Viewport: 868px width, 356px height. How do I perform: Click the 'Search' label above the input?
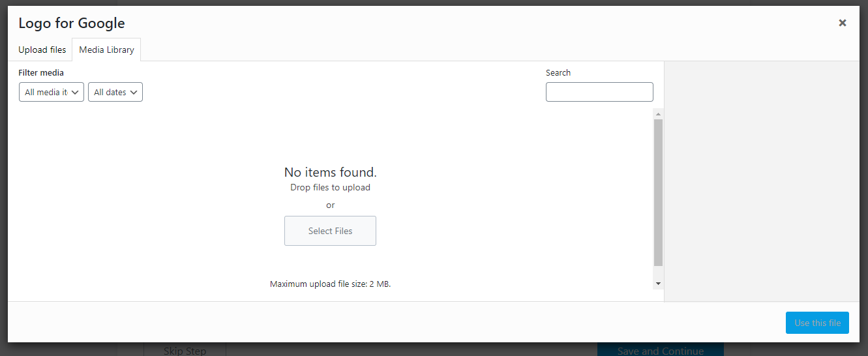558,72
